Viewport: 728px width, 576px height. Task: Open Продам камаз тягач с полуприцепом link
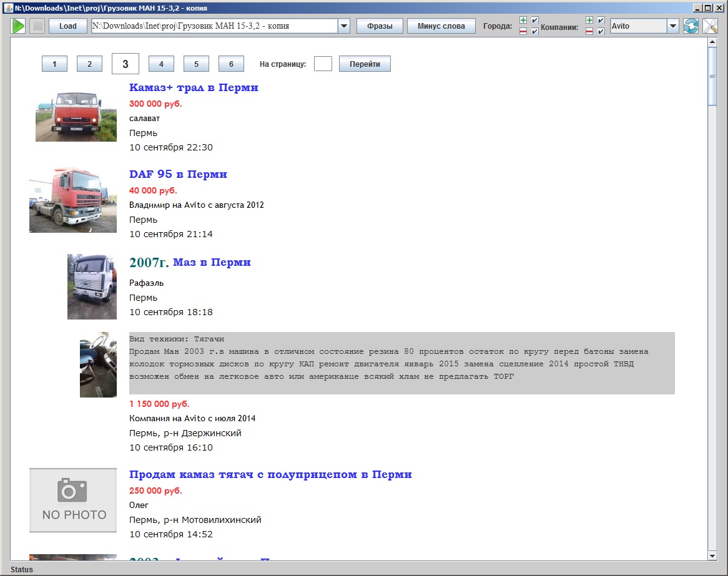click(x=270, y=474)
